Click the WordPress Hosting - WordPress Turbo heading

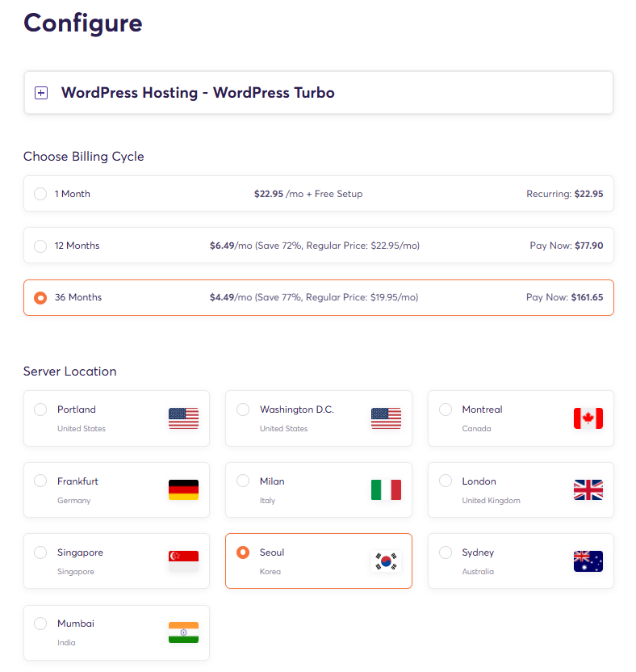click(x=198, y=93)
